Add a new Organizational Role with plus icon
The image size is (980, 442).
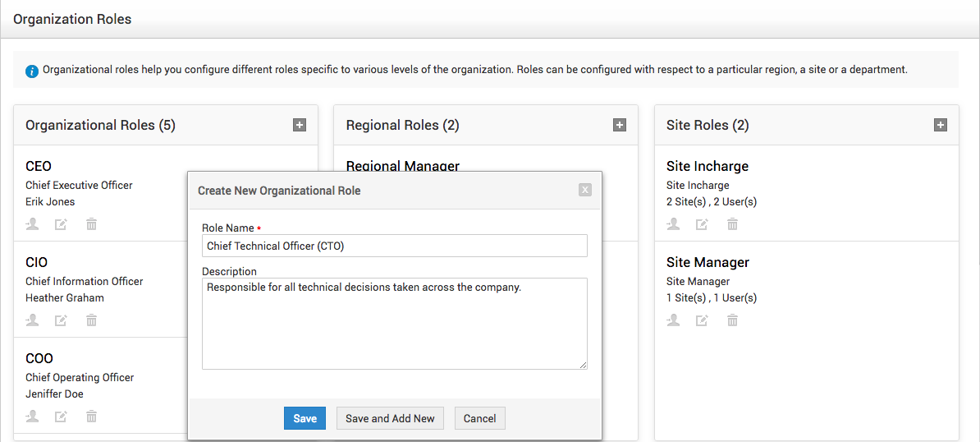pos(300,125)
